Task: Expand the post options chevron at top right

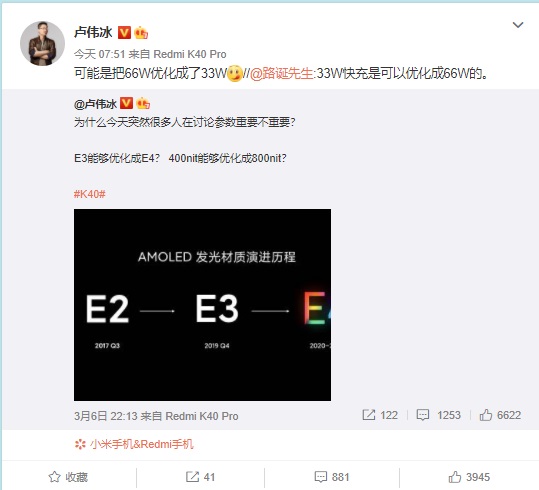Action: tap(518, 25)
